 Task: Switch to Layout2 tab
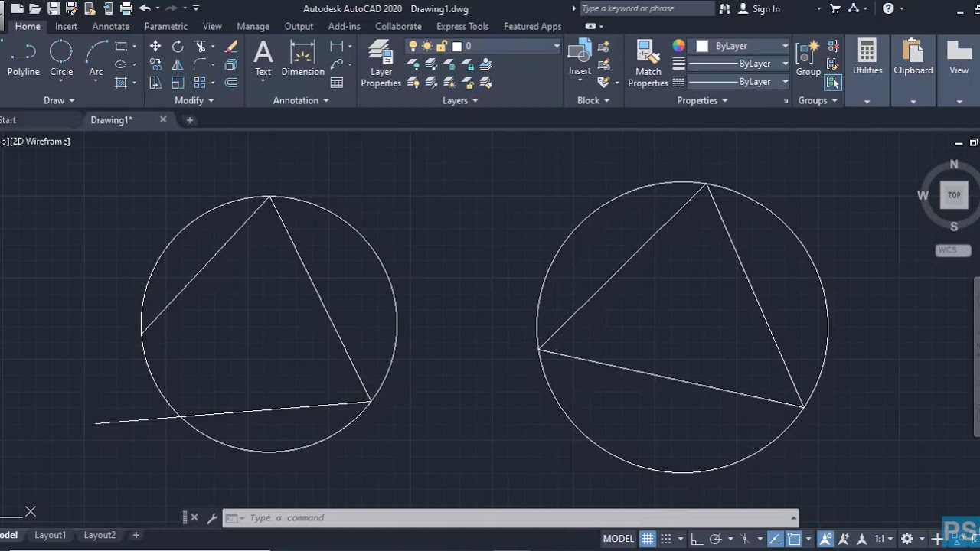coord(100,535)
